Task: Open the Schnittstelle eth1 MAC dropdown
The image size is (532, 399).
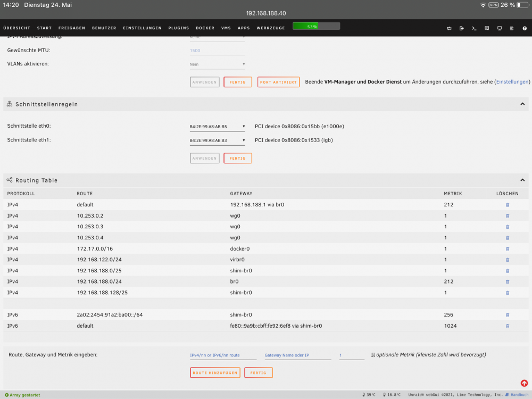Action: [x=217, y=140]
